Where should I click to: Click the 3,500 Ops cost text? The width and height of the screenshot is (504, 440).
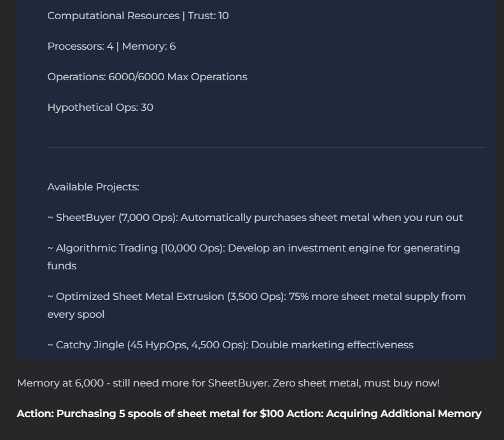257,297
